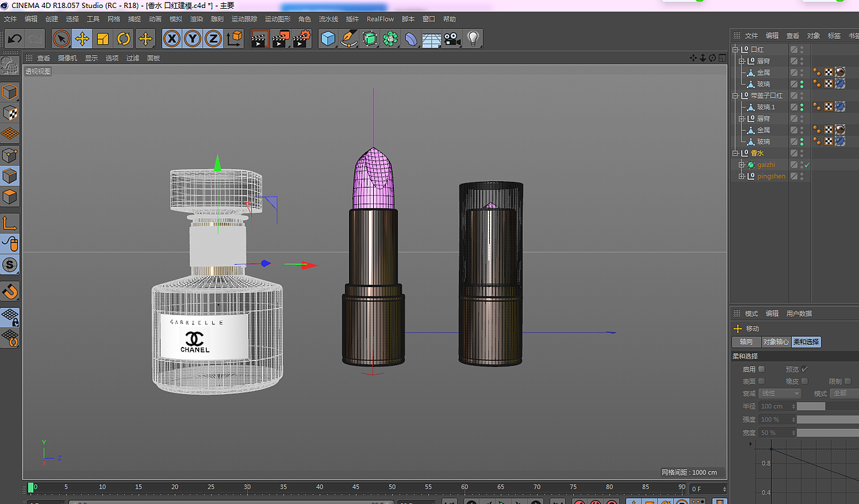Collapse the 带盖子口红 group
Viewport: 859px width, 504px height.
tap(735, 95)
